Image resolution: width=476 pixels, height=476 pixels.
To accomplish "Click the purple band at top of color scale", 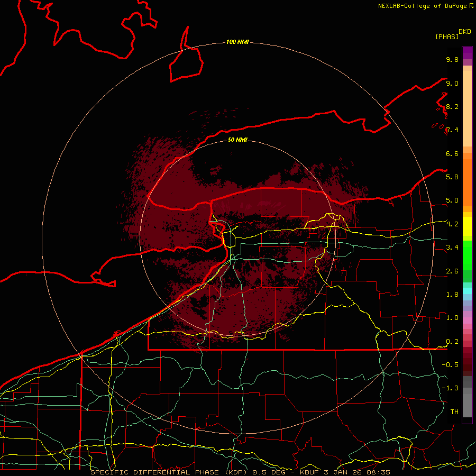I will point(467,53).
